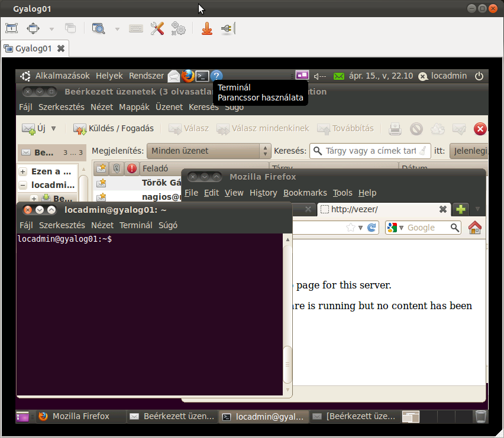This screenshot has width=504, height=438.
Task: Click Új new mail button
Action: click(x=34, y=129)
